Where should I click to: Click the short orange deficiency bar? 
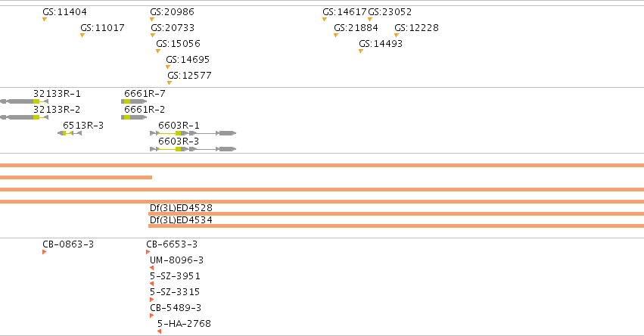click(x=76, y=177)
